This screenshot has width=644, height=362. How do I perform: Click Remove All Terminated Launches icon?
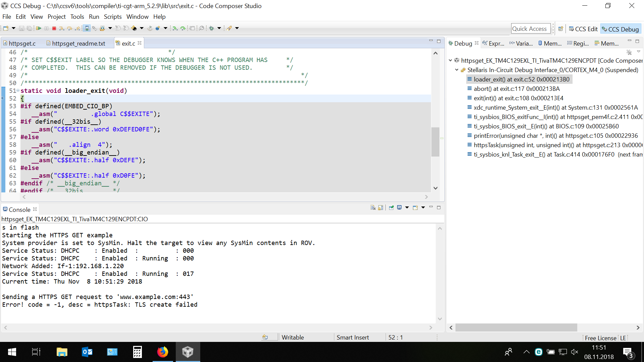pyautogui.click(x=629, y=52)
